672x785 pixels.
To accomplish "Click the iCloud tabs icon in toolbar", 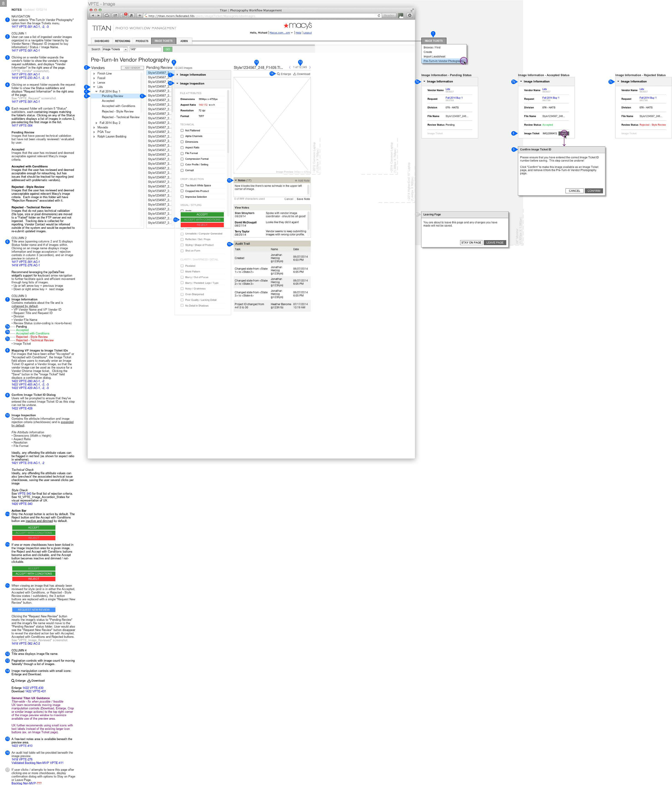I will (107, 16).
